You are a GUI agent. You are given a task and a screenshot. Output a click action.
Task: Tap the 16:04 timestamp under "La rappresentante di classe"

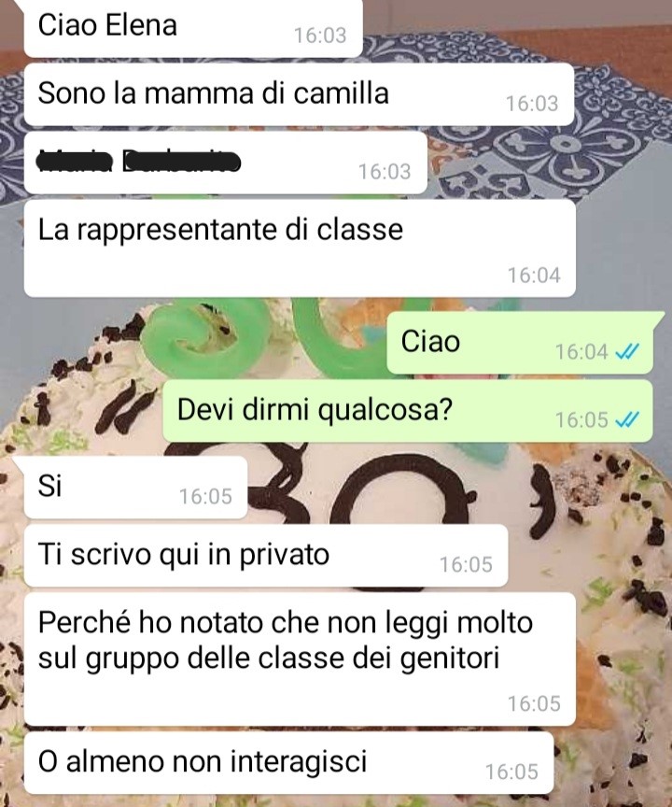click(534, 275)
